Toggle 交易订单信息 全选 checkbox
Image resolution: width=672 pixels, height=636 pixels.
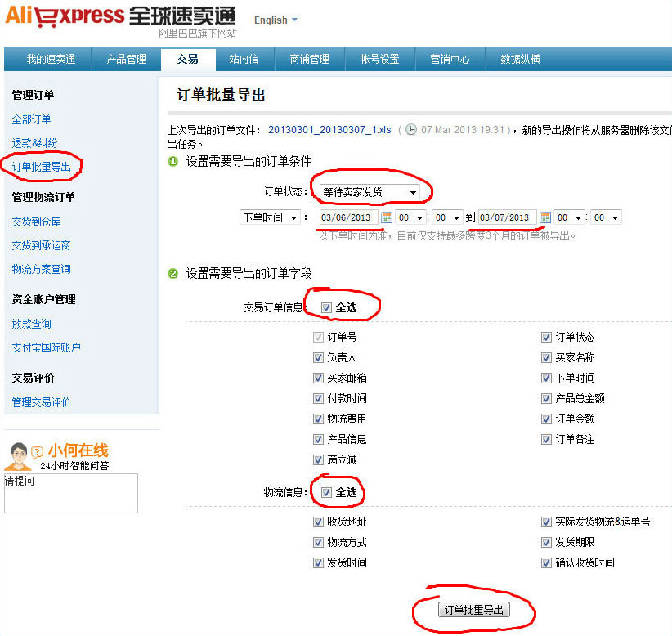(x=327, y=308)
